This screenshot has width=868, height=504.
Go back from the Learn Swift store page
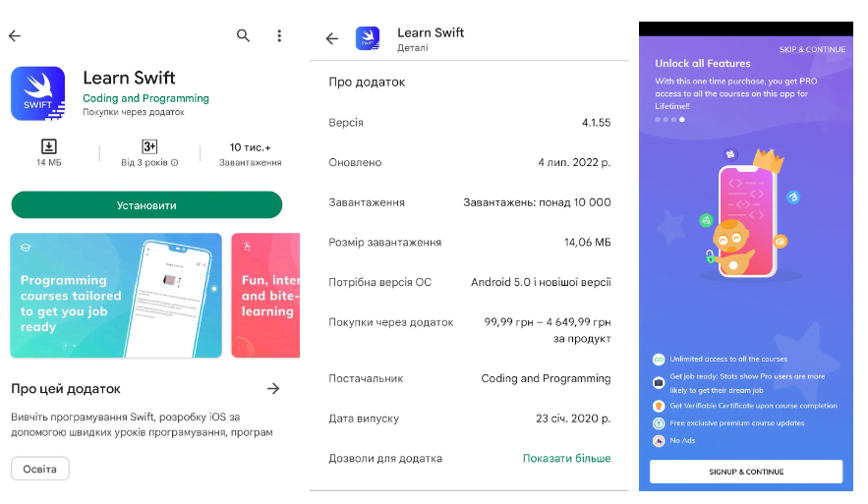click(x=15, y=36)
